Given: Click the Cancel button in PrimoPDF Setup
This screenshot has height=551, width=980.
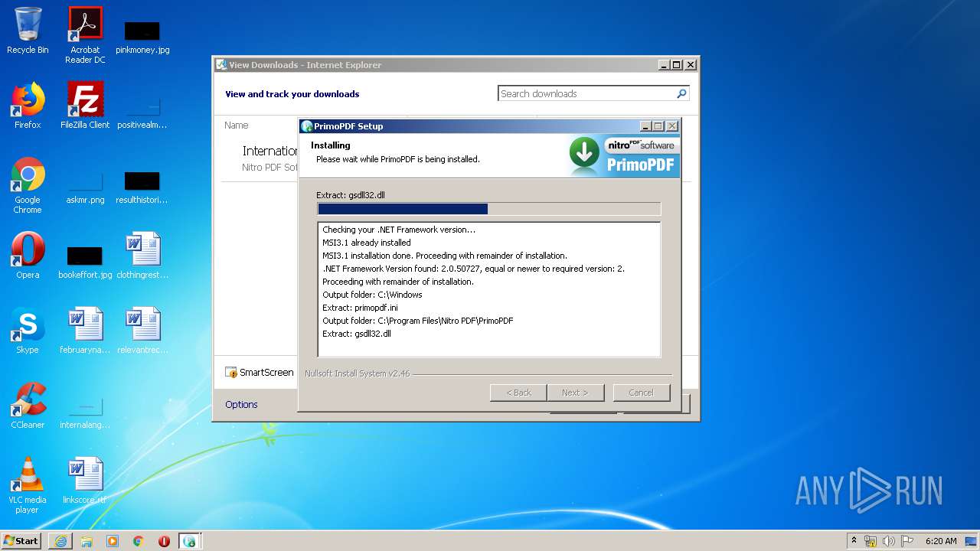Looking at the screenshot, I should point(642,393).
